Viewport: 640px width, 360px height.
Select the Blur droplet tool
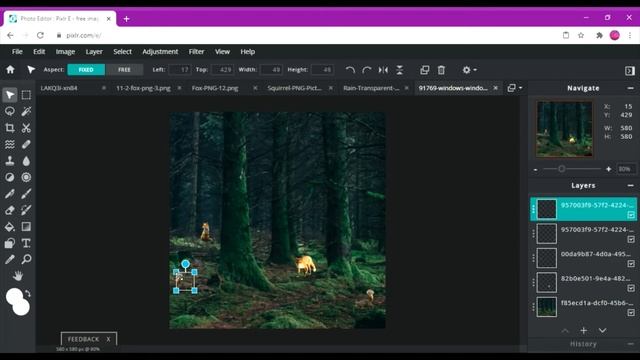(26, 161)
